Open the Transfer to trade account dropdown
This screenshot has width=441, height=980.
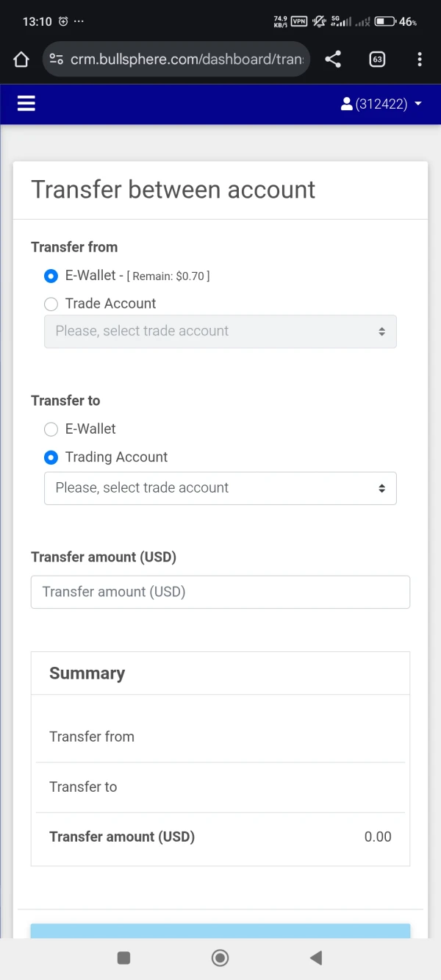(x=220, y=488)
